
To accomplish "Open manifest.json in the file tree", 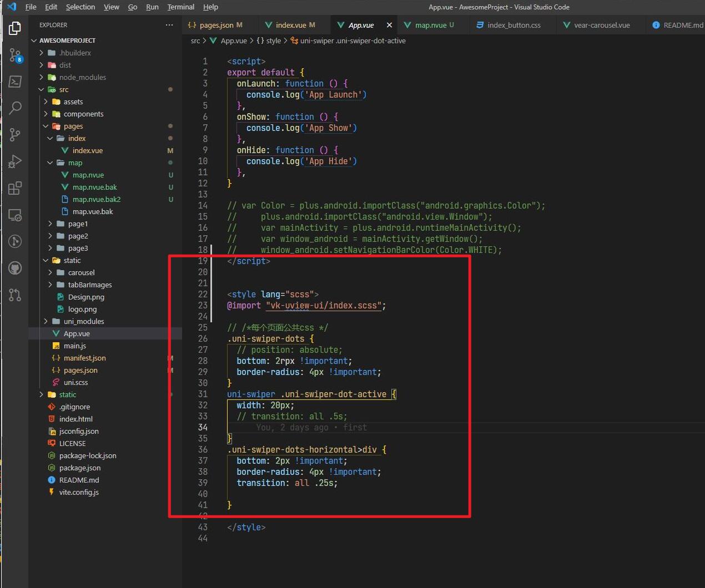I will (84, 358).
